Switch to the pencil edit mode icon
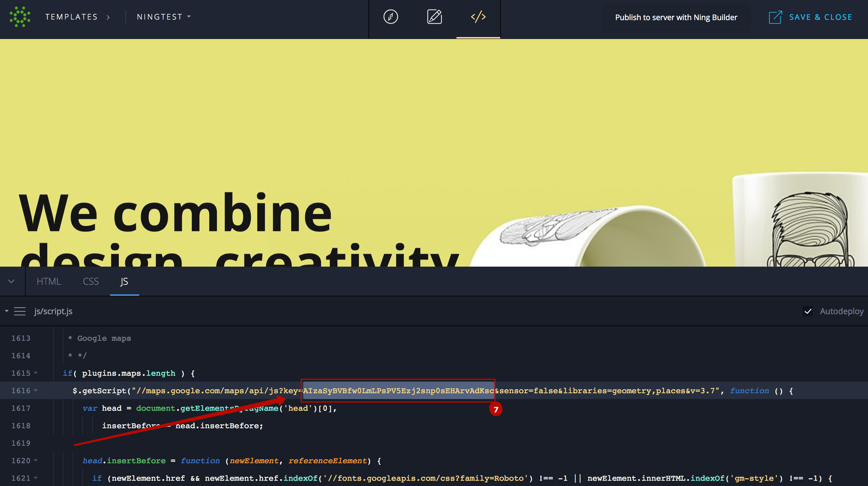 coord(434,17)
